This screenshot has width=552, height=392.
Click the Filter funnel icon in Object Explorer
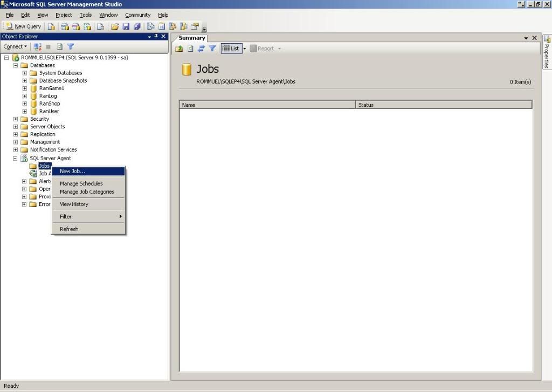click(x=70, y=47)
